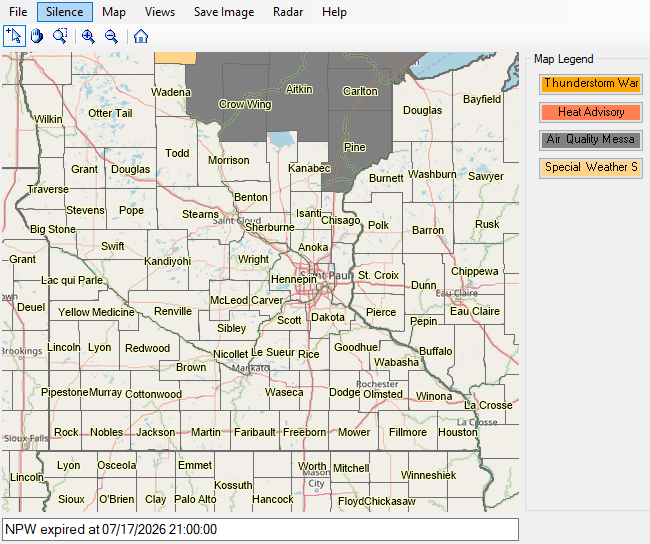Image resolution: width=650 pixels, height=544 pixels.
Task: Click the Eau Claire county label
Action: point(475,311)
